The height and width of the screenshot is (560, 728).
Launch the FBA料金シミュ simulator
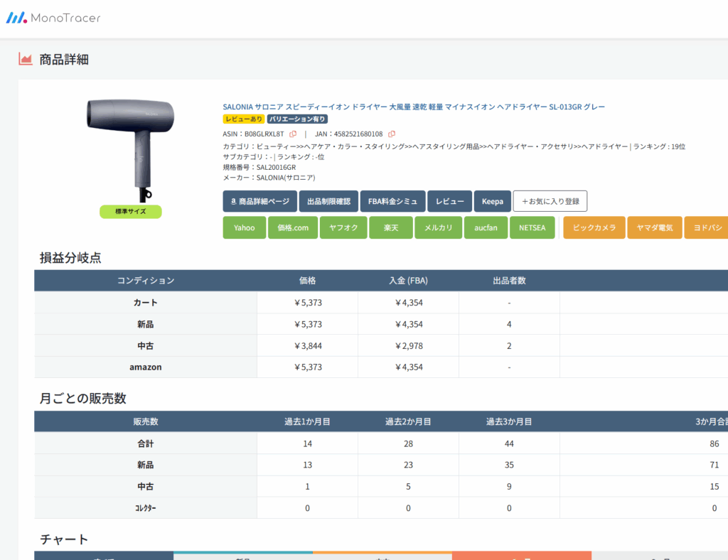(x=392, y=201)
